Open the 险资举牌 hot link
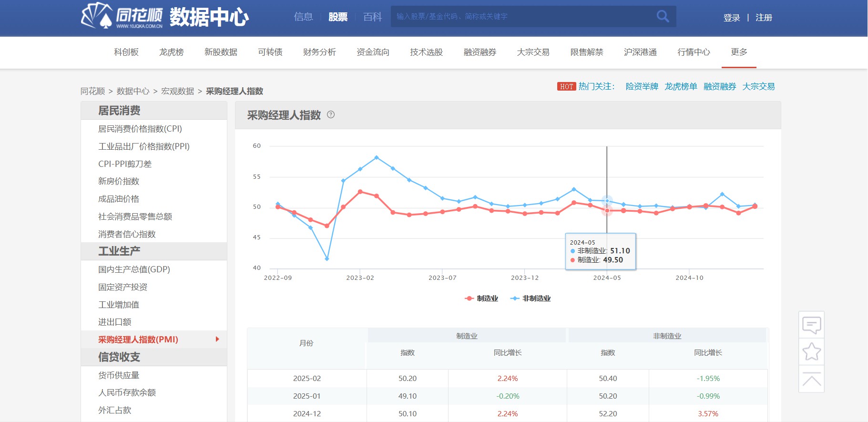The height and width of the screenshot is (422, 868). pyautogui.click(x=642, y=87)
